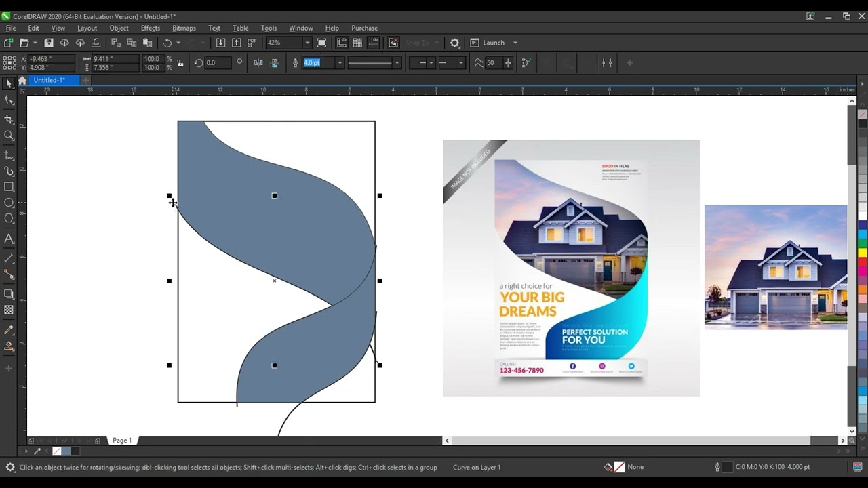Click the Save disk icon

point(49,43)
